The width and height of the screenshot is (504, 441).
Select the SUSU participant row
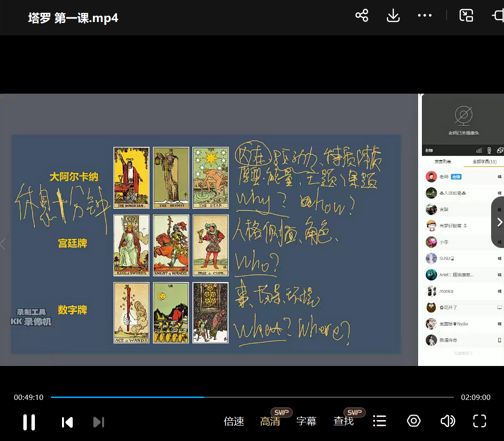click(463, 258)
